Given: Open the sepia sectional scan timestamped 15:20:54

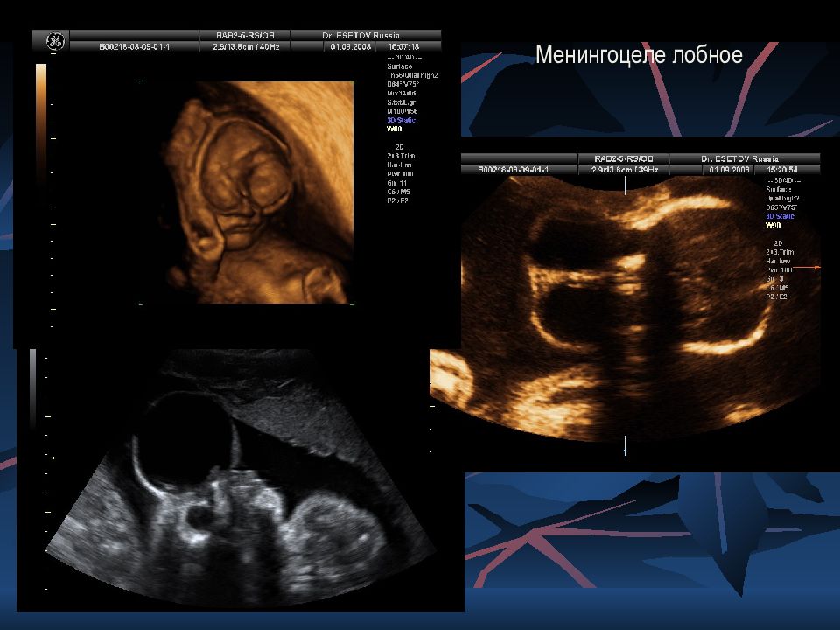Looking at the screenshot, I should 624,308.
